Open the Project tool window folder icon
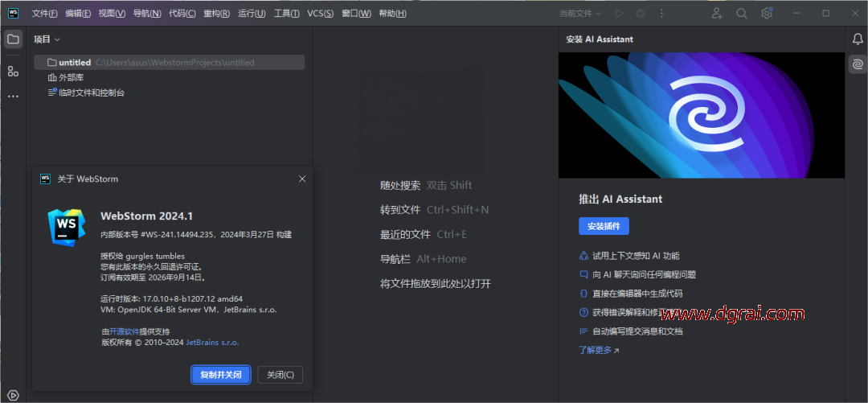Screen dimensions: 868x403 point(13,39)
